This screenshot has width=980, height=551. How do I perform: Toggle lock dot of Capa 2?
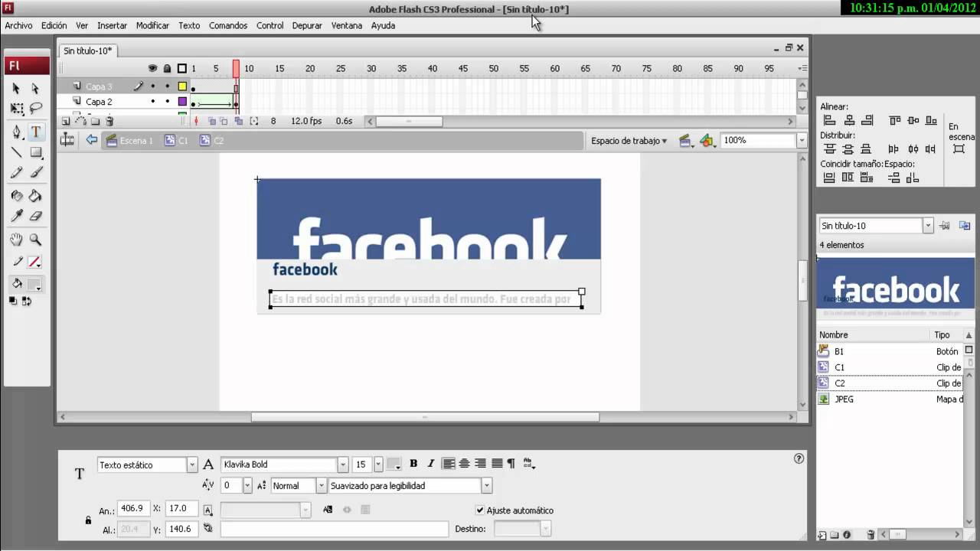tap(167, 101)
